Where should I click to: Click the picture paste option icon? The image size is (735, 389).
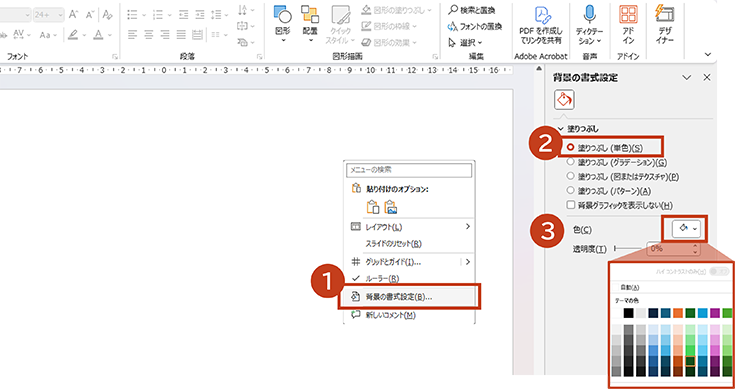coord(390,207)
